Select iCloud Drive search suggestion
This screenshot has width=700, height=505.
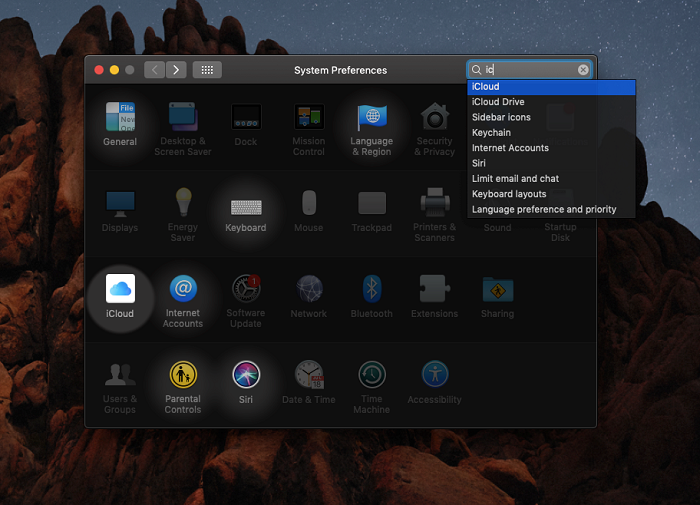498,102
